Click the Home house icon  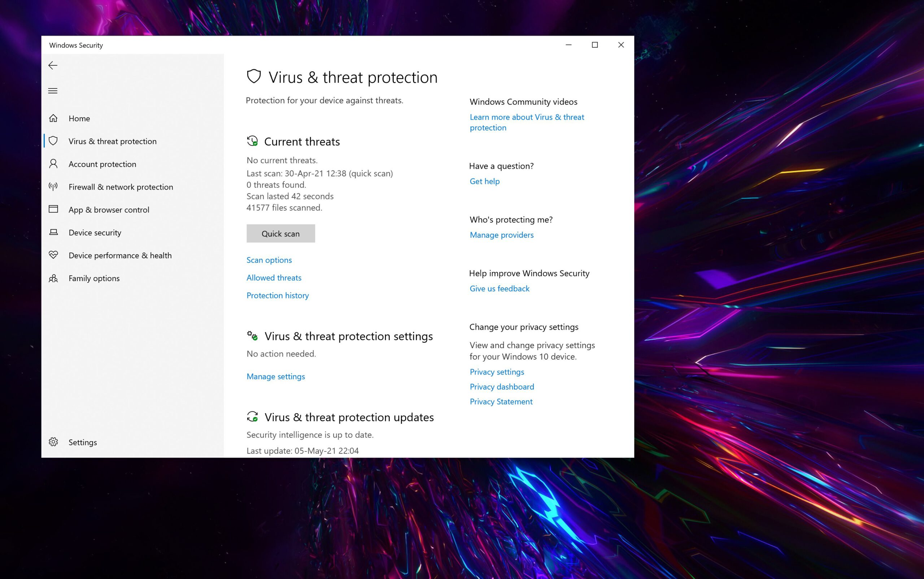(x=53, y=118)
